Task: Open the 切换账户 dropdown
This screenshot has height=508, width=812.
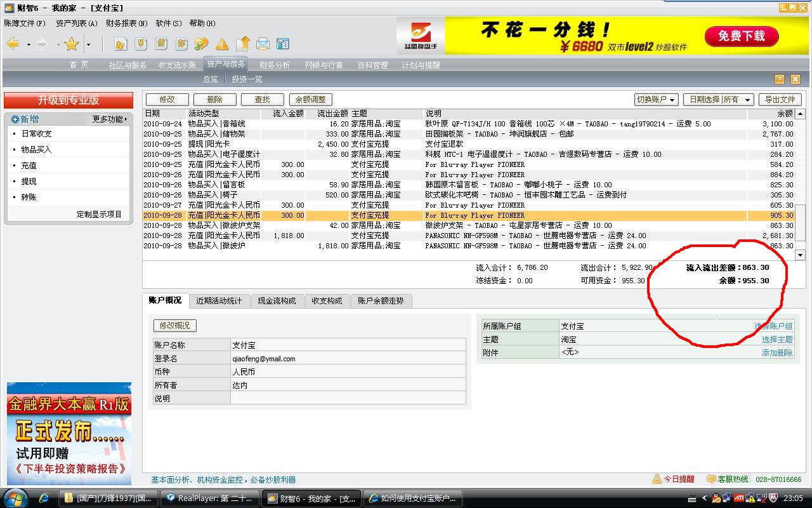Action: tap(656, 100)
